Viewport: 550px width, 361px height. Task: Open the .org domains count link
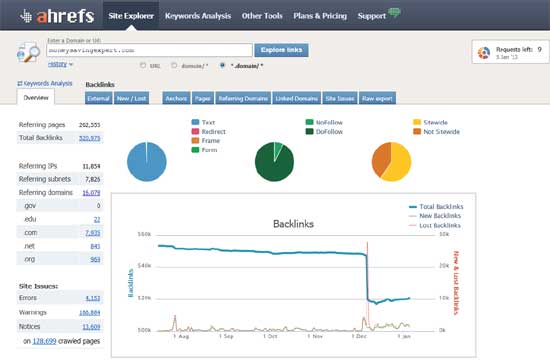point(95,259)
